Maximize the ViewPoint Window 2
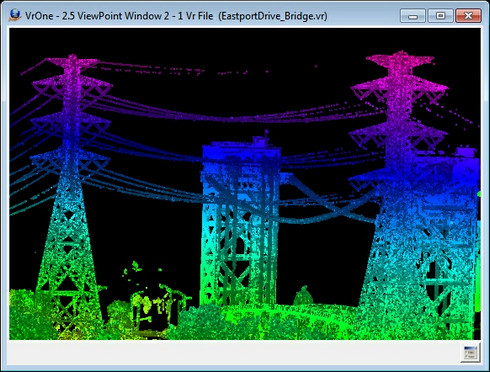The height and width of the screenshot is (372, 490). pyautogui.click(x=440, y=16)
